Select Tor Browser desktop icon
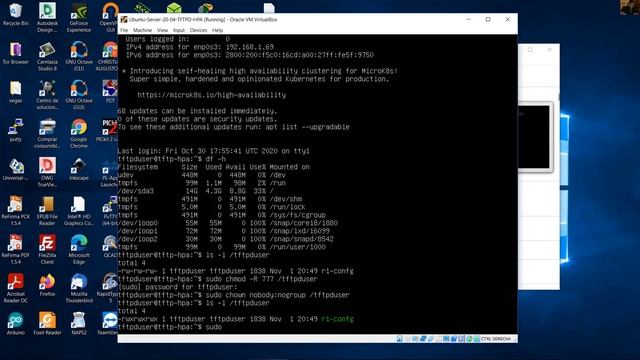The width and height of the screenshot is (640, 360). point(16,53)
